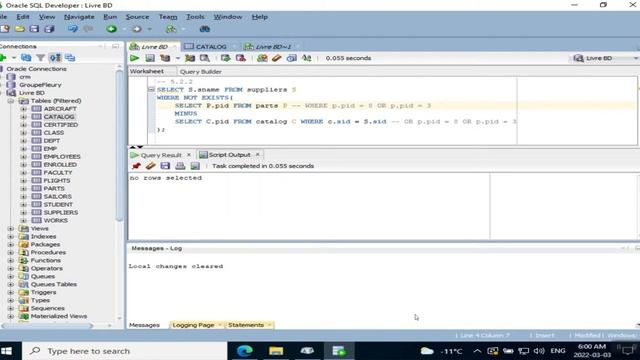Open the Back button history dropdown

click(x=124, y=29)
